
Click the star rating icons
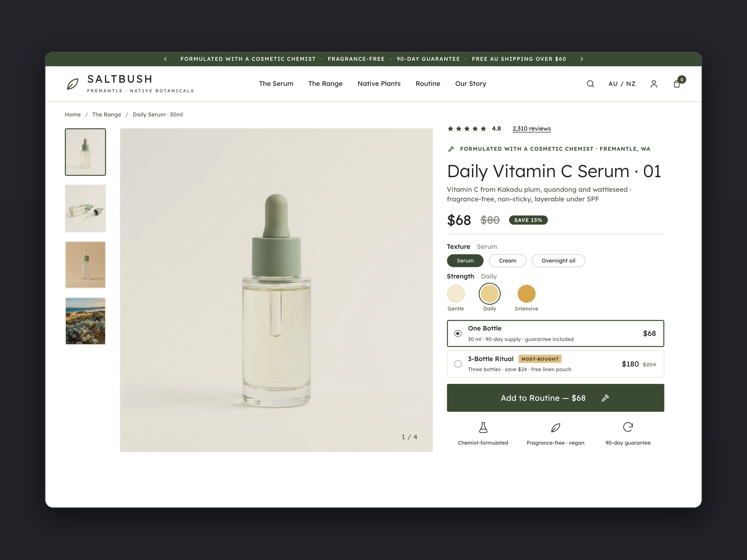click(x=467, y=128)
